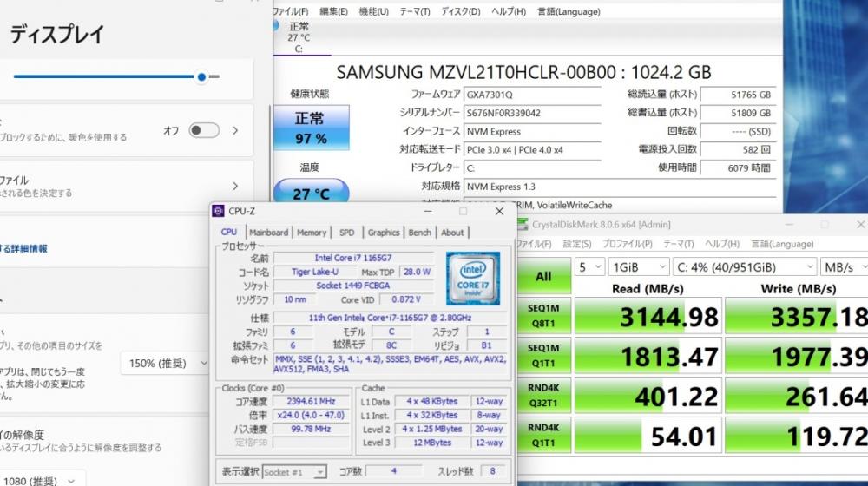Open CrystalDiskInfo ファイル(F) menu
The height and width of the screenshot is (486, 868).
[x=291, y=11]
